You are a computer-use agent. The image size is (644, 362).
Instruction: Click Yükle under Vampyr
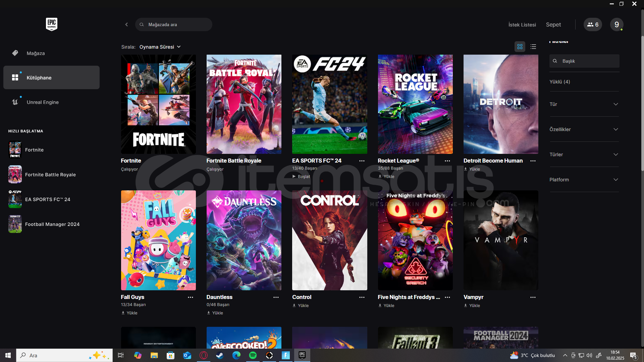[472, 306]
